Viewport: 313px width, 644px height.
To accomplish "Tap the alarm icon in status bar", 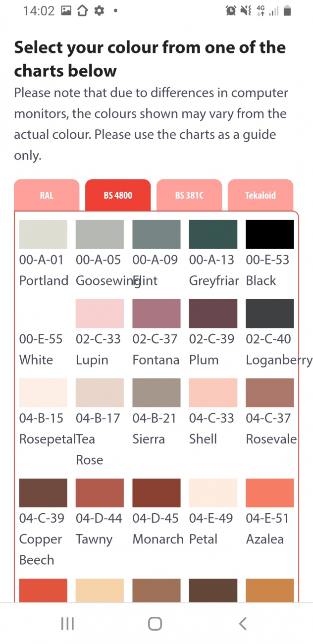I will (x=231, y=10).
